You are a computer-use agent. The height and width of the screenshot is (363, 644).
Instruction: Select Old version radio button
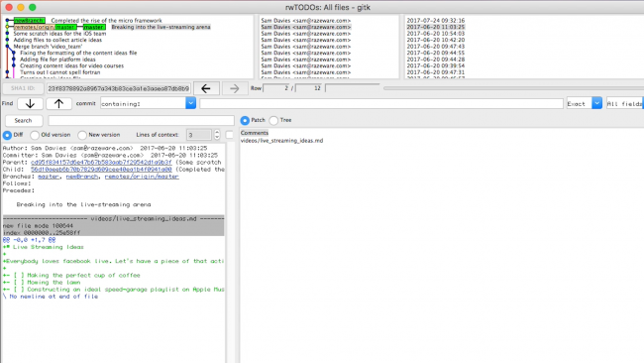(x=35, y=135)
